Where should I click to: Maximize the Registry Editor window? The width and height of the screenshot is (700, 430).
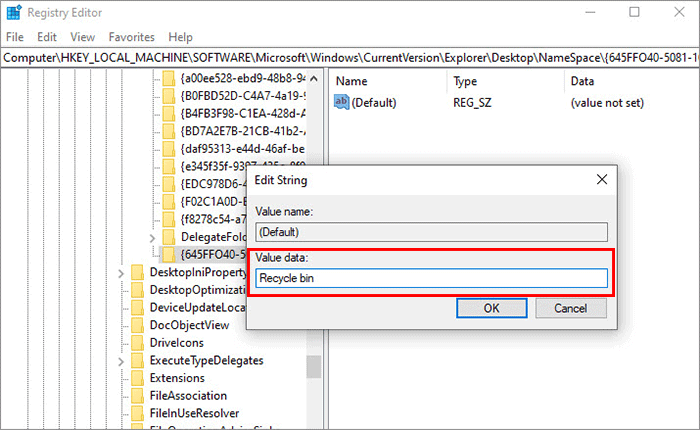point(634,13)
